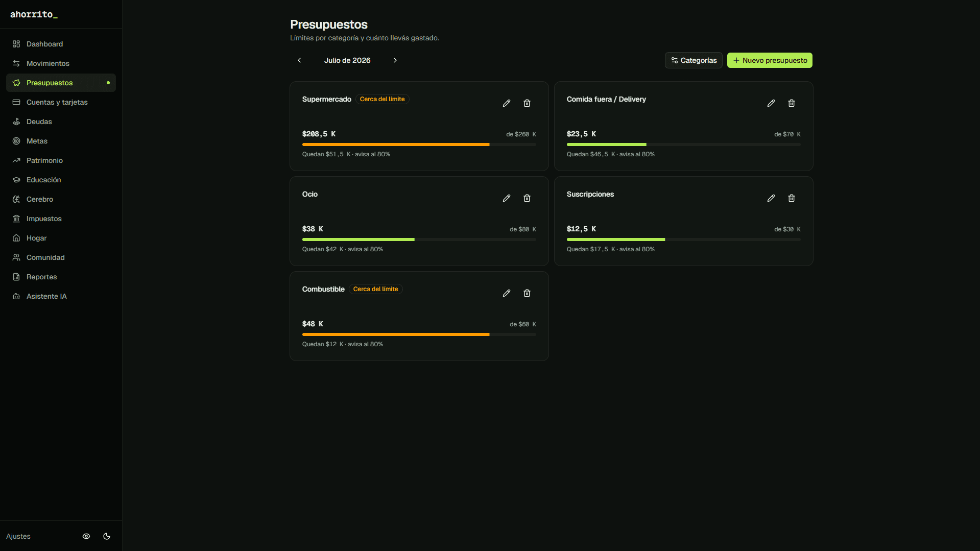Screen dimensions: 980x551
Task: Click the Combustible progress bar
Action: (x=419, y=334)
